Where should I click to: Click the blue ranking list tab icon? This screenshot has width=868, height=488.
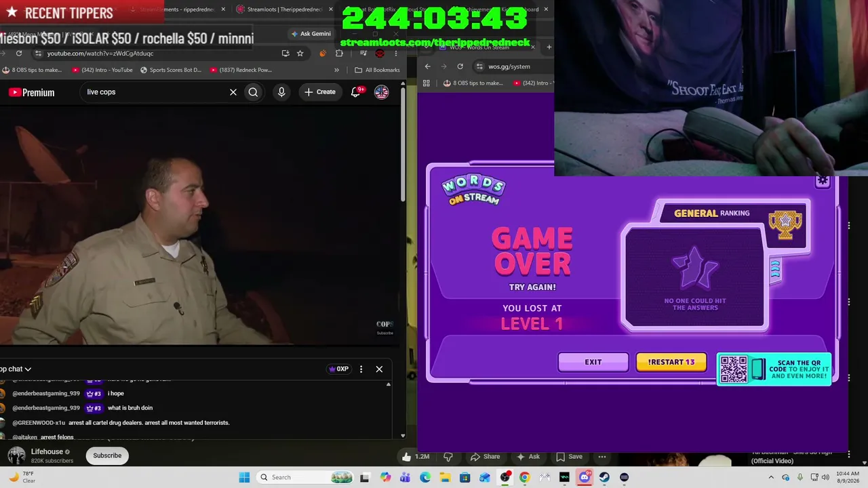775,270
